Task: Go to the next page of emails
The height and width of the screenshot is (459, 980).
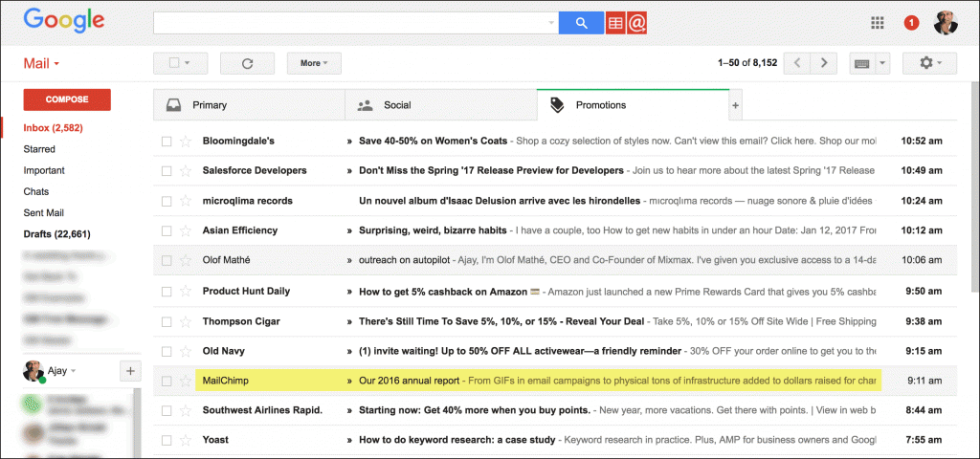Action: pos(823,63)
